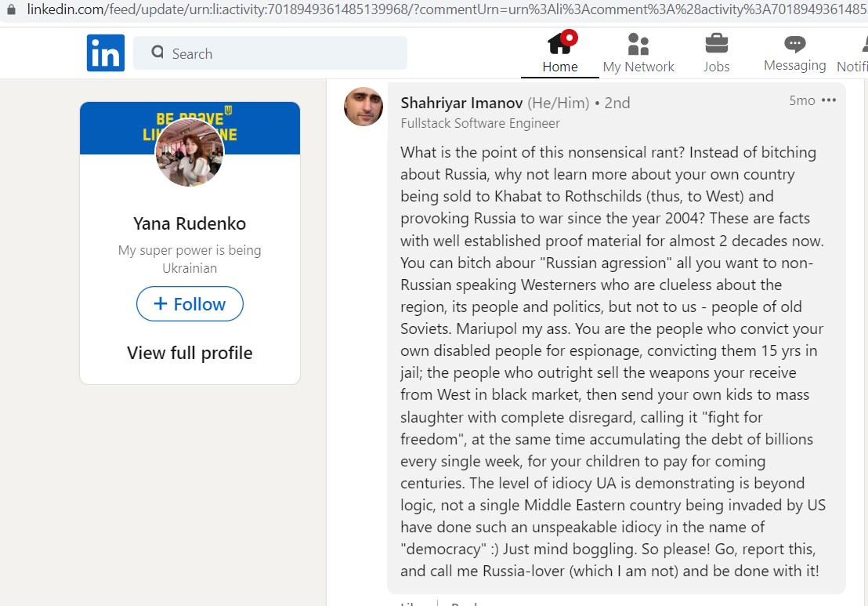
Task: Open Yana Rudenko's profile picture
Action: click(190, 152)
